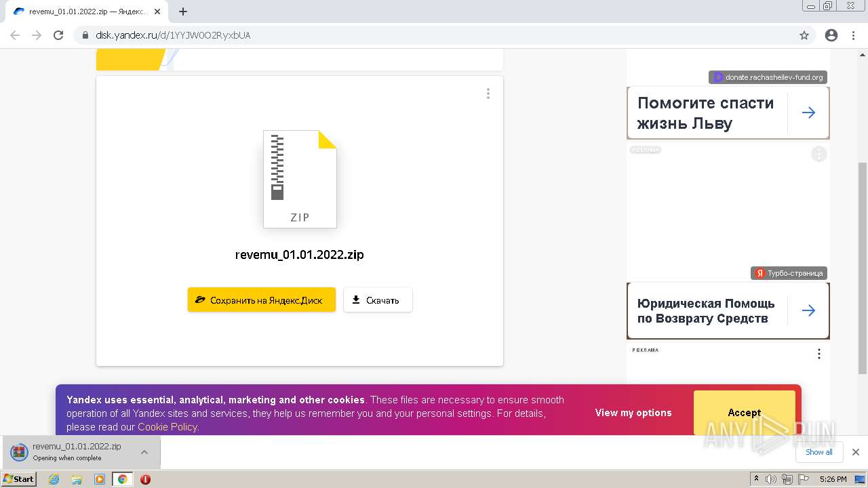Bookmark this page with the star icon
Image resolution: width=868 pixels, height=488 pixels.
point(804,35)
